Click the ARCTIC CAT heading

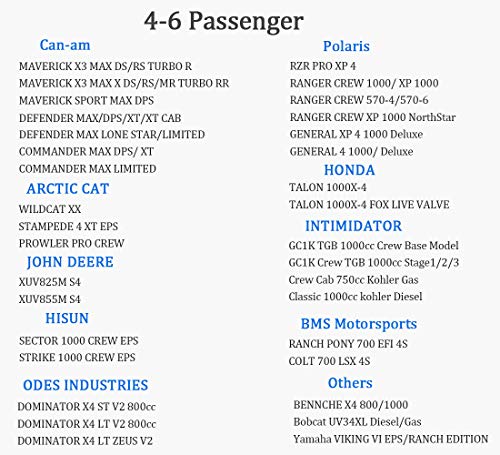click(68, 189)
